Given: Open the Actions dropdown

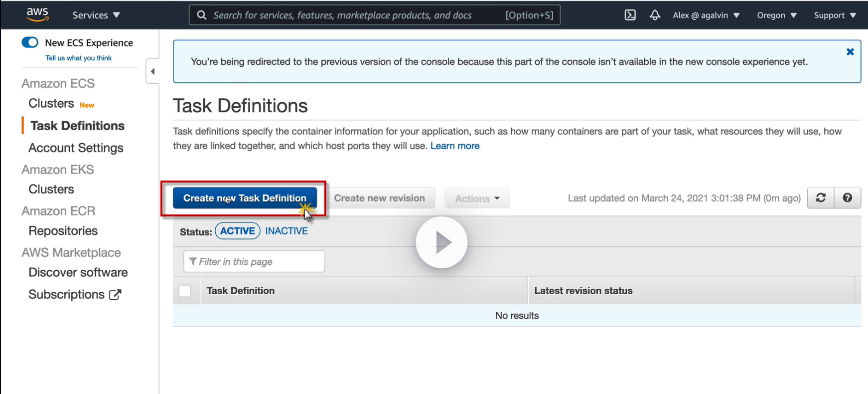Looking at the screenshot, I should click(x=477, y=198).
